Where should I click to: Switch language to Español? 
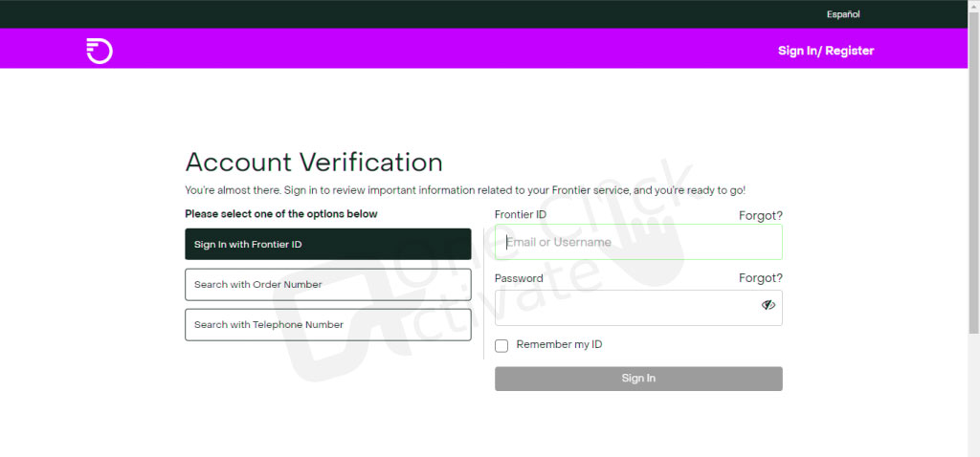click(x=843, y=14)
